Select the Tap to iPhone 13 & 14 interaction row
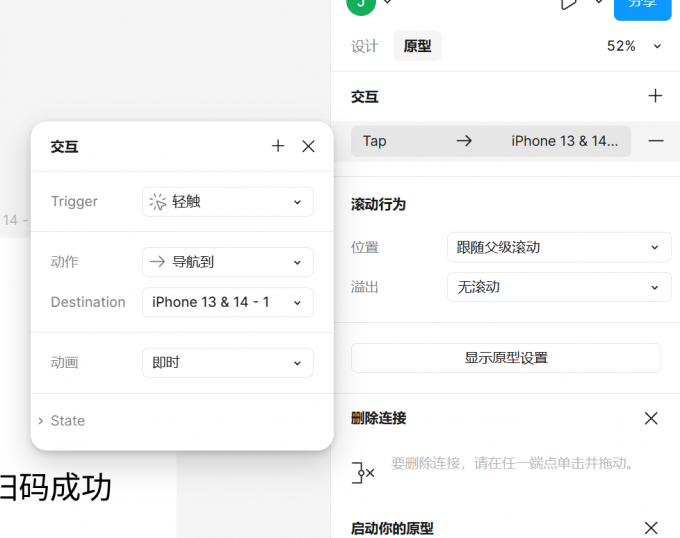Image resolution: width=680 pixels, height=538 pixels. point(491,141)
